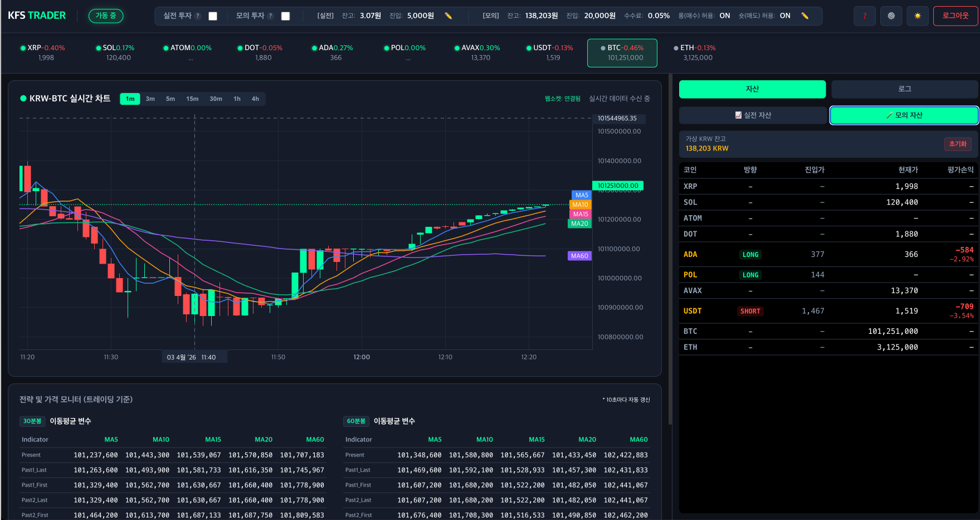Image resolution: width=980 pixels, height=520 pixels.
Task: Toggle the 가동 중 status pill
Action: [106, 16]
